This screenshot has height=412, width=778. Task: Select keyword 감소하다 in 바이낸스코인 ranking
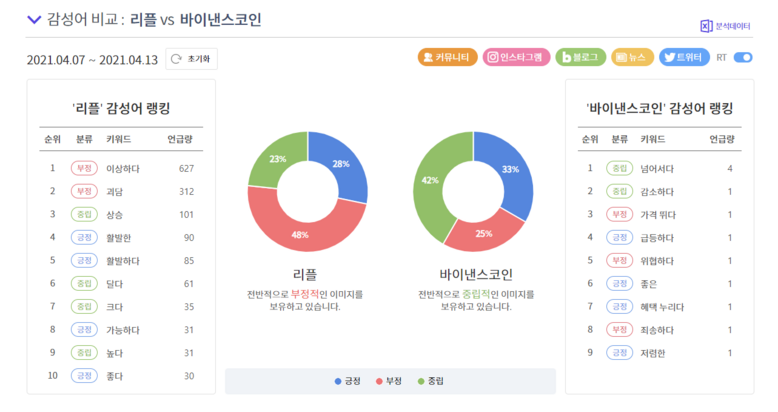(x=657, y=192)
